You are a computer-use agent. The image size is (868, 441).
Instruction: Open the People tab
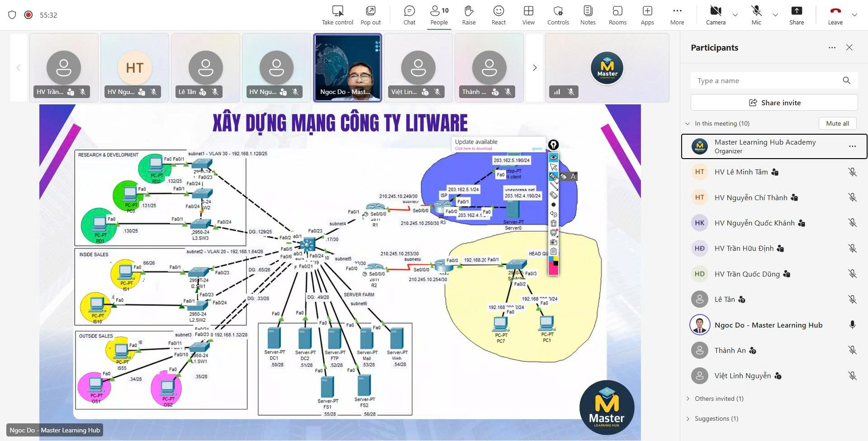[439, 15]
